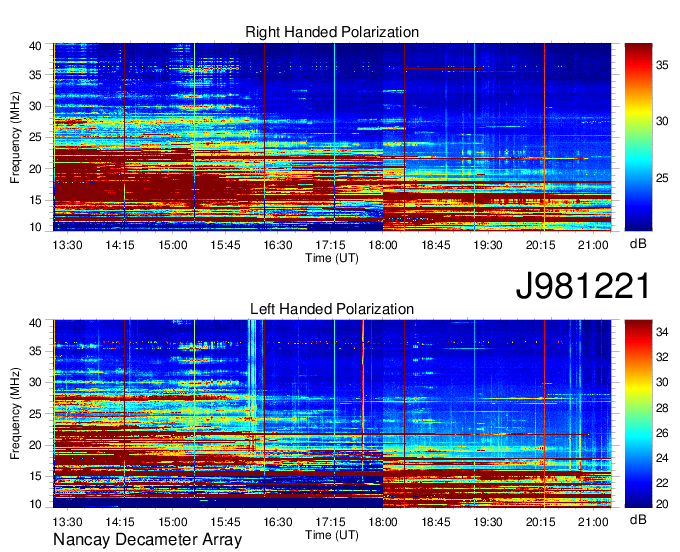Click the 34 dB tick on lower colorbar
The height and width of the screenshot is (552, 680).
coord(662,333)
